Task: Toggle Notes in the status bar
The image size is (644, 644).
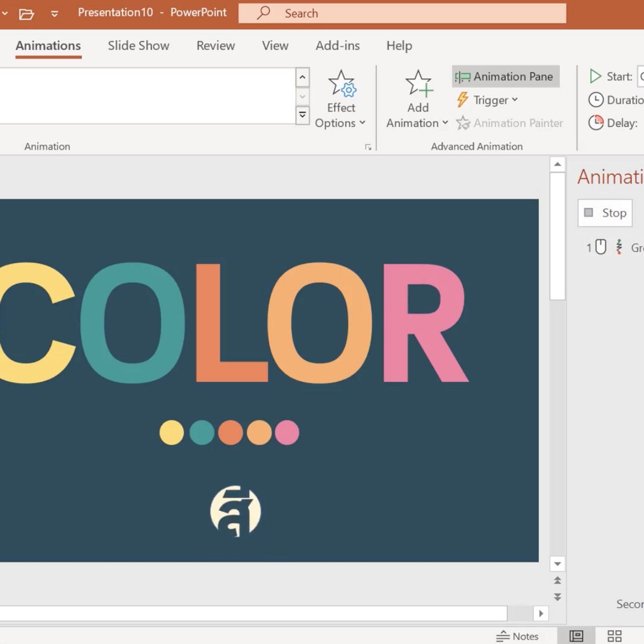Action: (x=518, y=636)
